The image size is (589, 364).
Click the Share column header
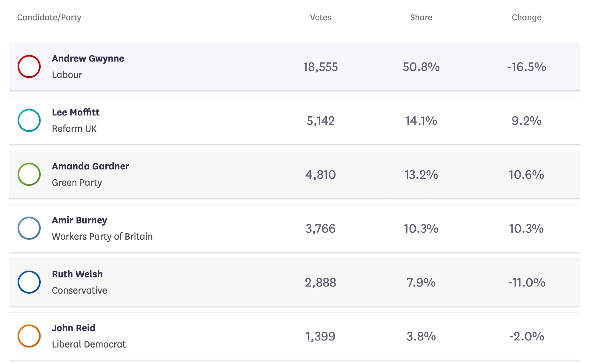coord(421,18)
